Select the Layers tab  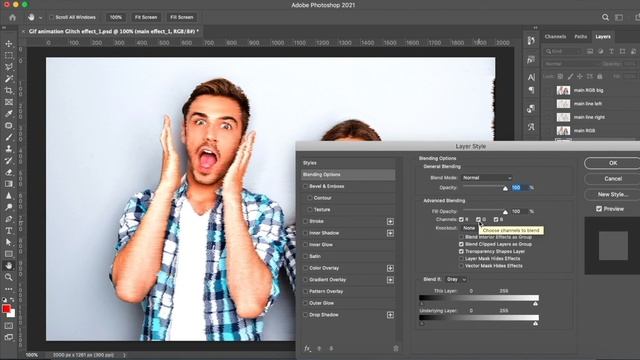click(x=603, y=37)
